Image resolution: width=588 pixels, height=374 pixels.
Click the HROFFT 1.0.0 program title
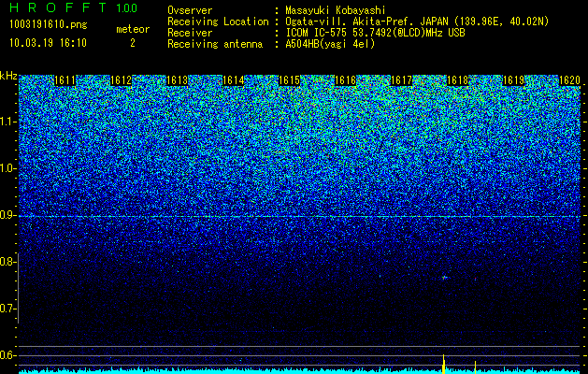(x=74, y=7)
